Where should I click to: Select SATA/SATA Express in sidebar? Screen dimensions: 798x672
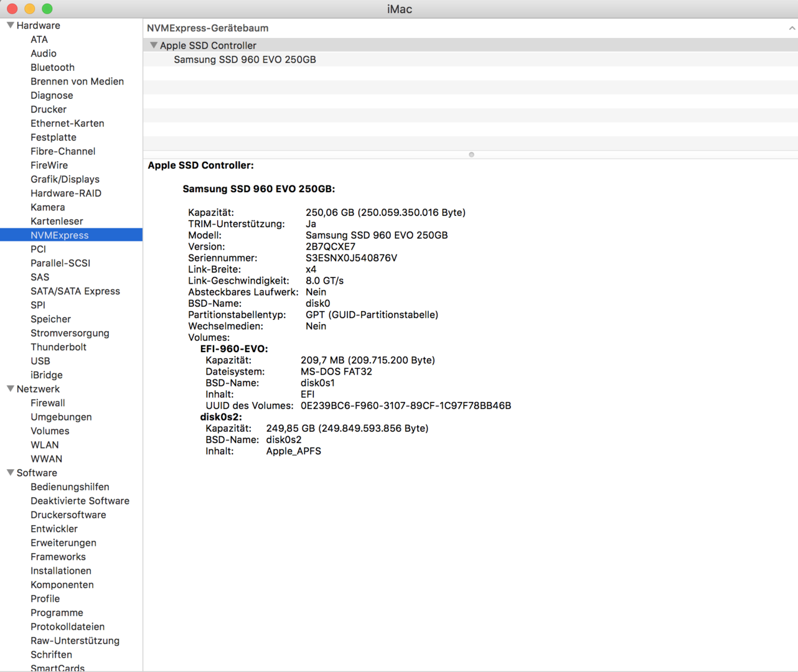(x=75, y=291)
